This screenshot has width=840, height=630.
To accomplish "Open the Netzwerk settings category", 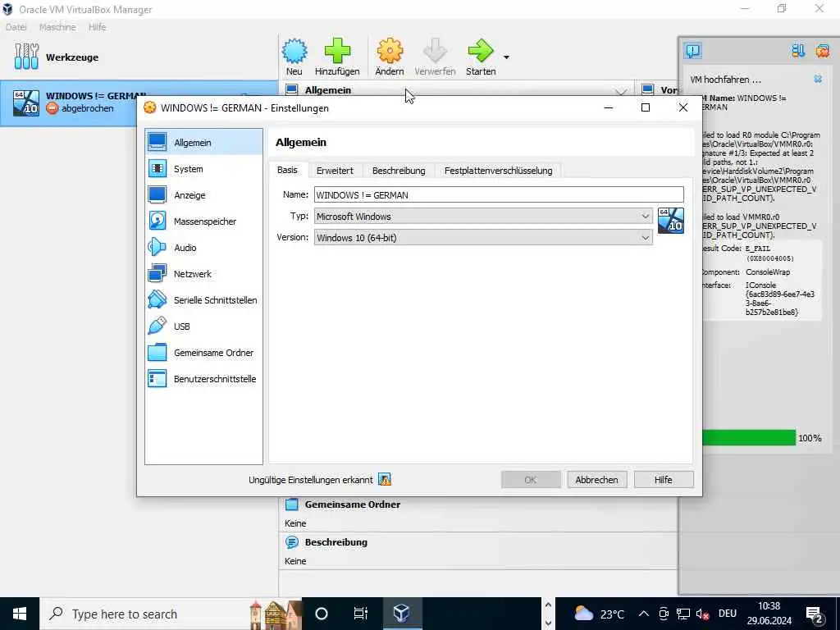I will 203,274.
